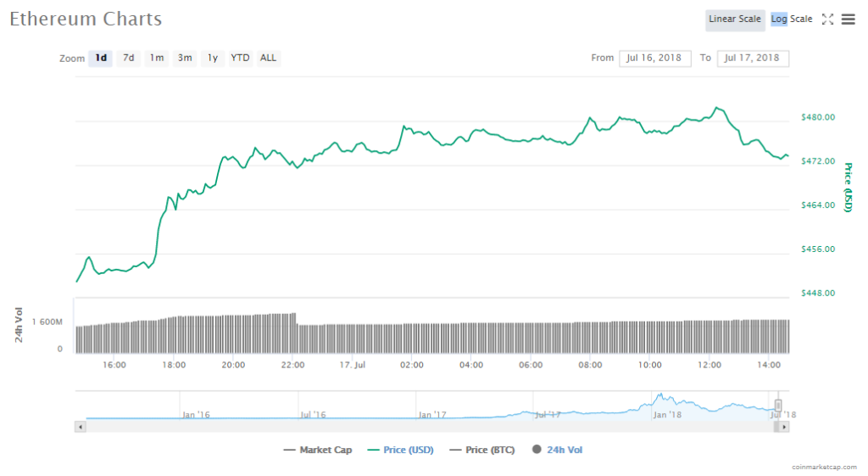Switch to Log Scale
Viewport: 868px width, 476px height.
click(x=792, y=20)
